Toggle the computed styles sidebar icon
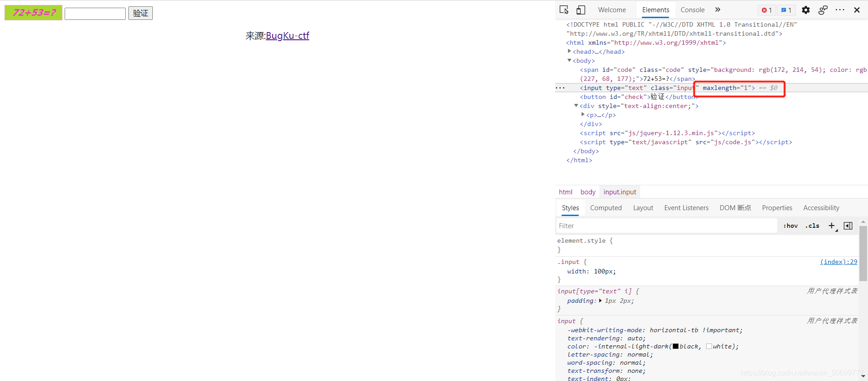868x381 pixels. coord(848,226)
